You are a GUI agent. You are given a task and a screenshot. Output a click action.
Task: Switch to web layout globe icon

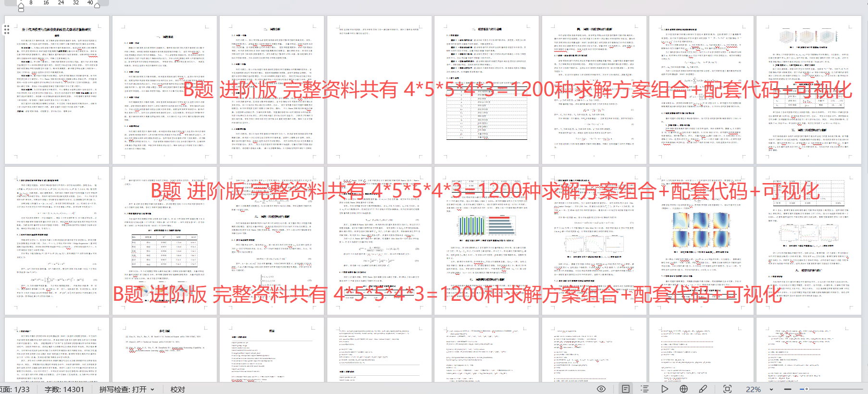[x=683, y=389]
